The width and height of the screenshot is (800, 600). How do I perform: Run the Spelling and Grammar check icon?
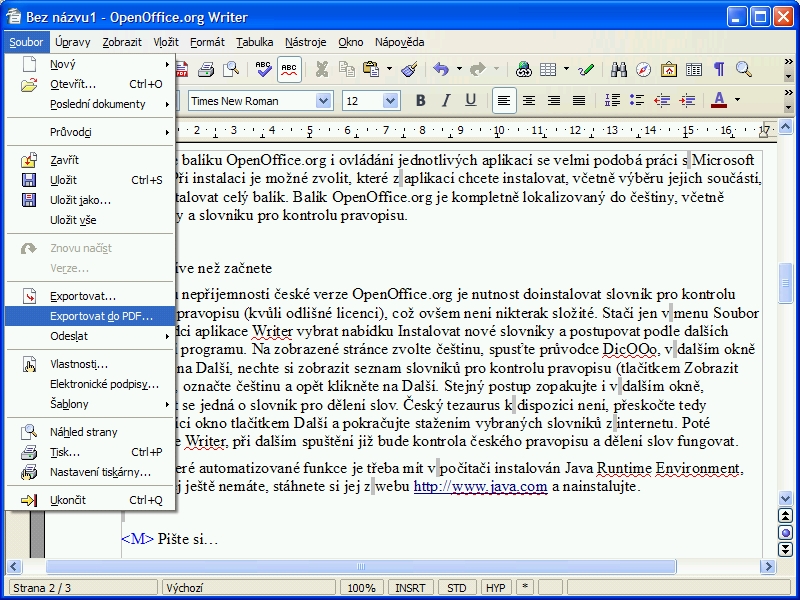[x=263, y=69]
